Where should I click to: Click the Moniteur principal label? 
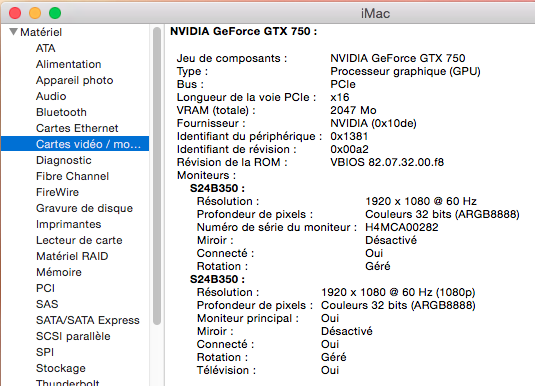(x=248, y=318)
